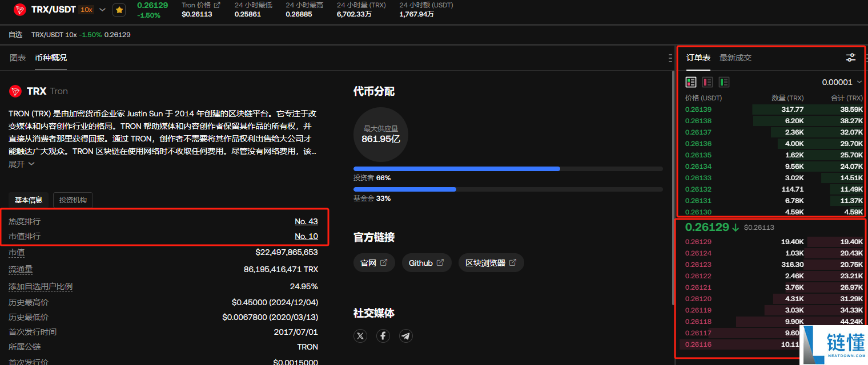Open the Facebook social icon
The height and width of the screenshot is (365, 868).
(x=383, y=336)
